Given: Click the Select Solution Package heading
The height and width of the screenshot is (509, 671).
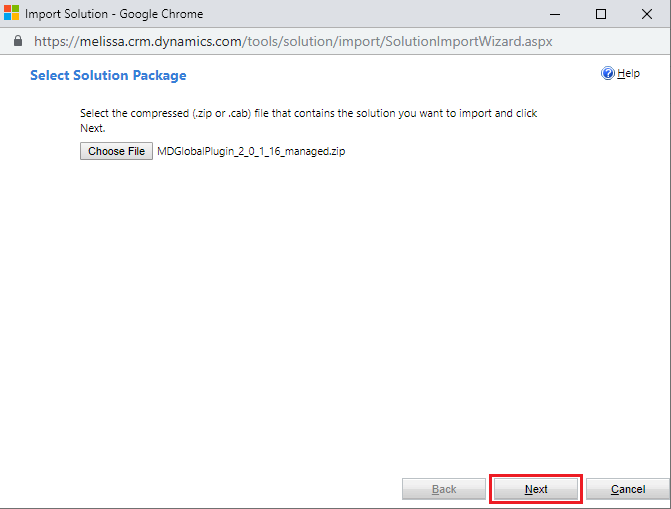Looking at the screenshot, I should tap(108, 75).
